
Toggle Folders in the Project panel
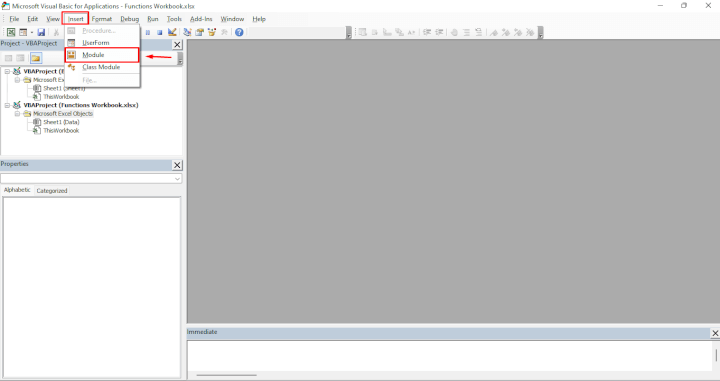coord(36,58)
